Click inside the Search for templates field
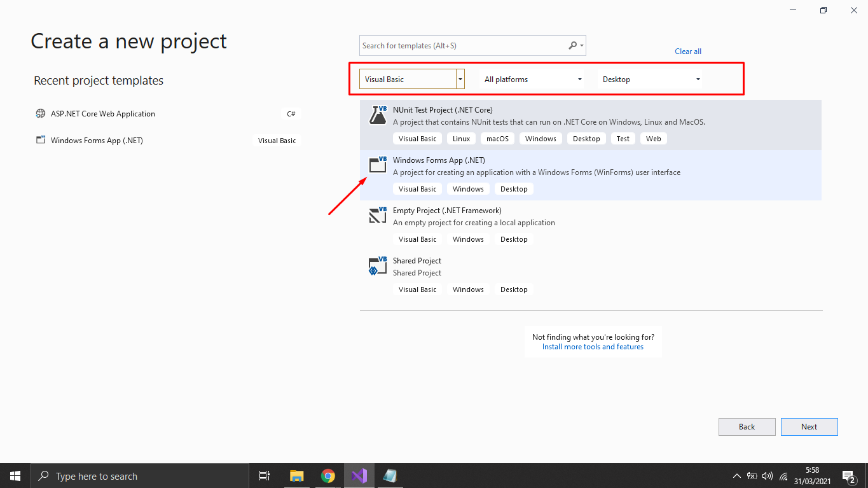The image size is (868, 488). coord(458,45)
